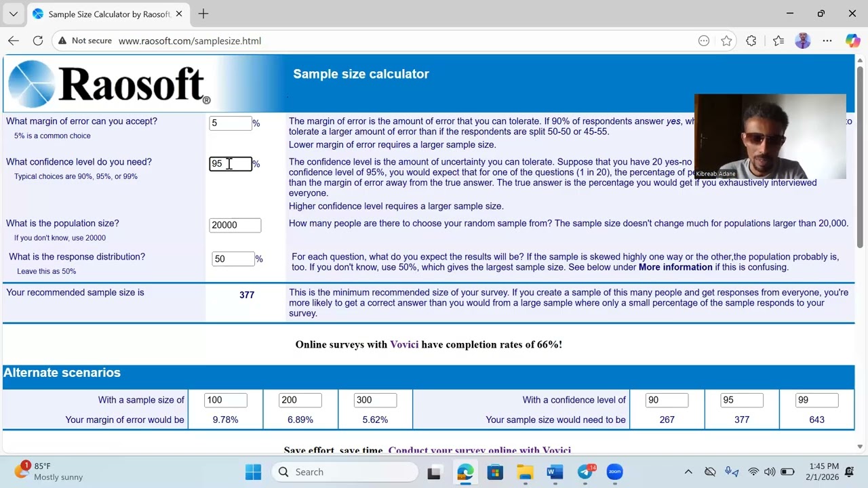Open the clock and date panel
The width and height of the screenshot is (868, 488).
point(823,472)
